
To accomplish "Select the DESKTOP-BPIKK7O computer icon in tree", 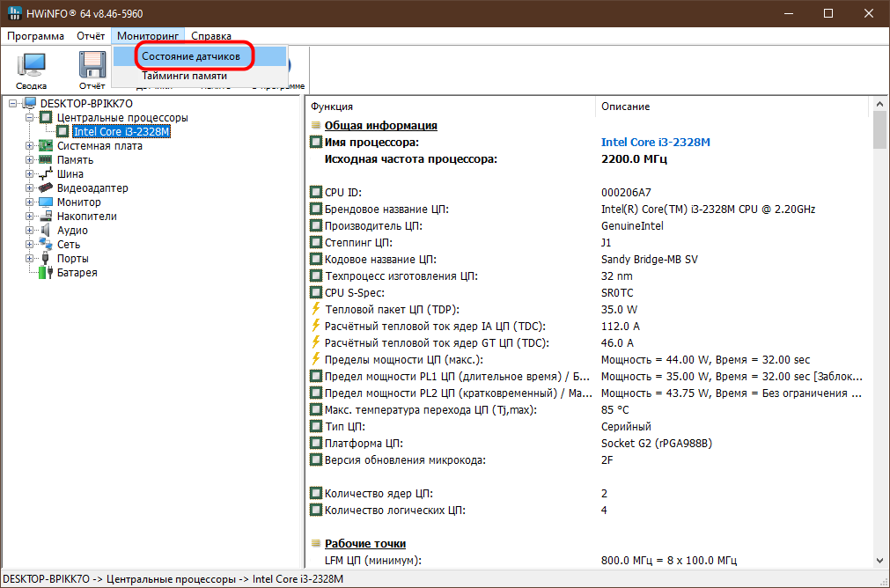I will pyautogui.click(x=30, y=103).
